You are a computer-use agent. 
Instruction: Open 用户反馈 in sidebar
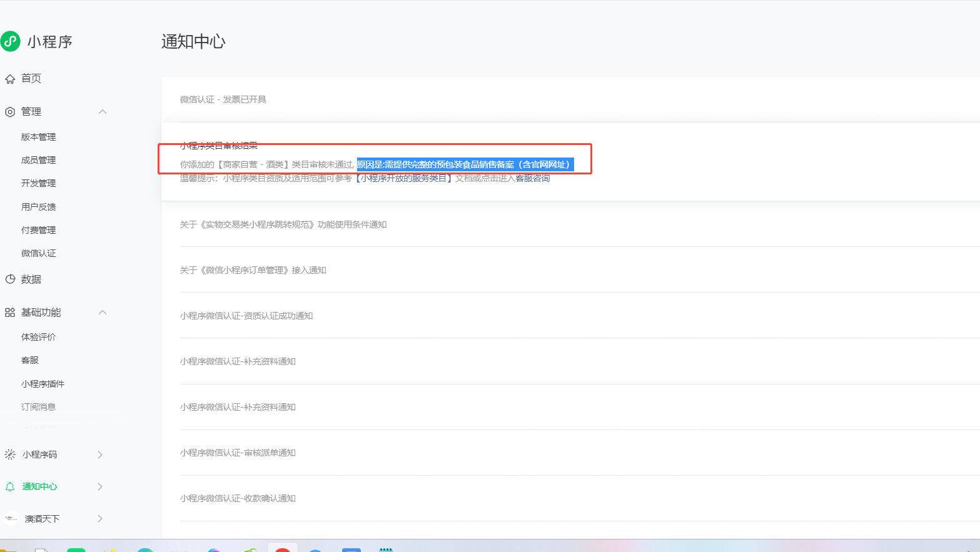39,207
